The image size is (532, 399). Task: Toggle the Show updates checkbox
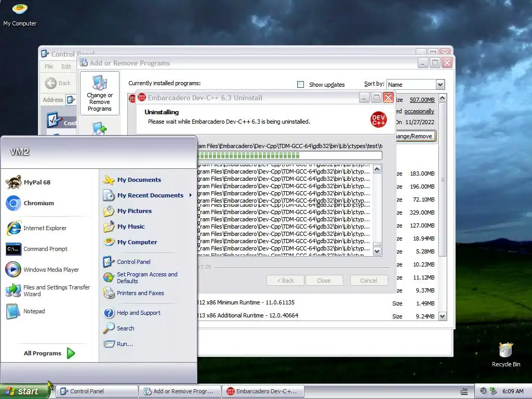300,84
